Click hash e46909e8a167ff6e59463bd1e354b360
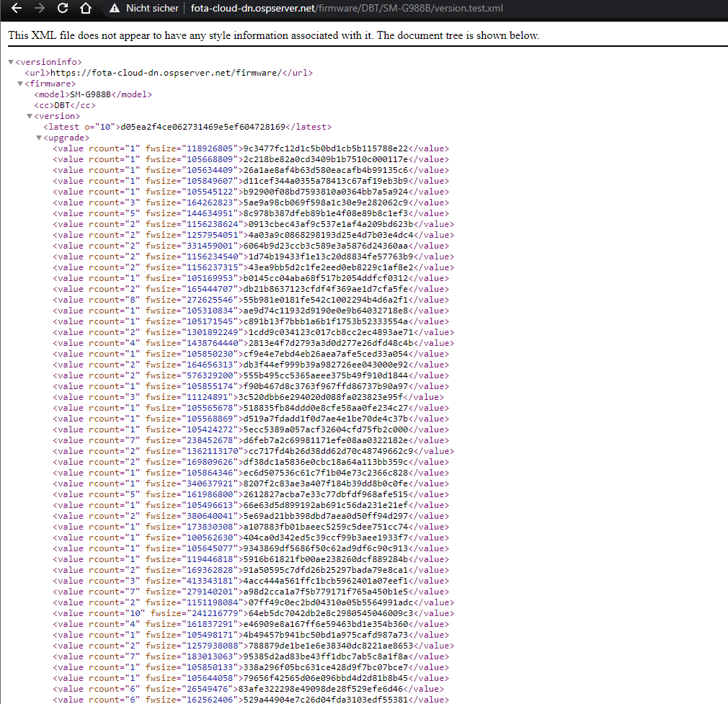This screenshot has width=728, height=704. click(326, 624)
